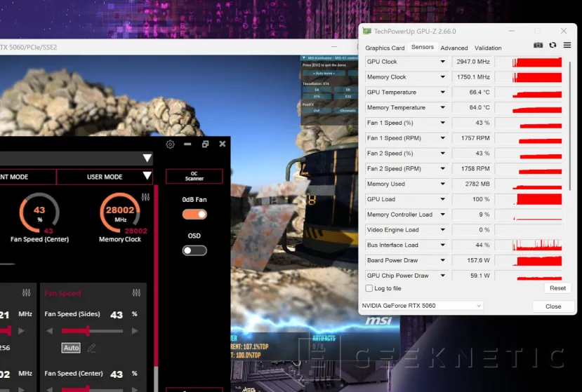The image size is (582, 392).
Task: Increase Fan Speed (Sides) with right arrow
Action: click(x=135, y=331)
